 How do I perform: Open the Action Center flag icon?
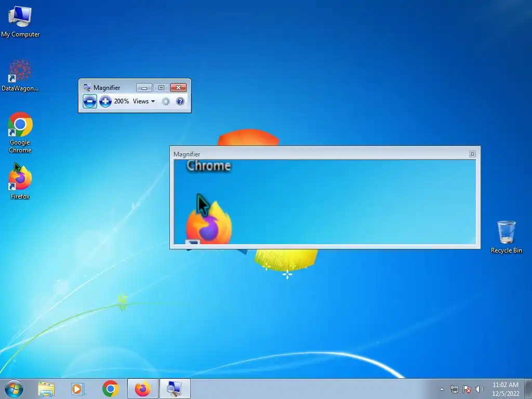pyautogui.click(x=467, y=389)
